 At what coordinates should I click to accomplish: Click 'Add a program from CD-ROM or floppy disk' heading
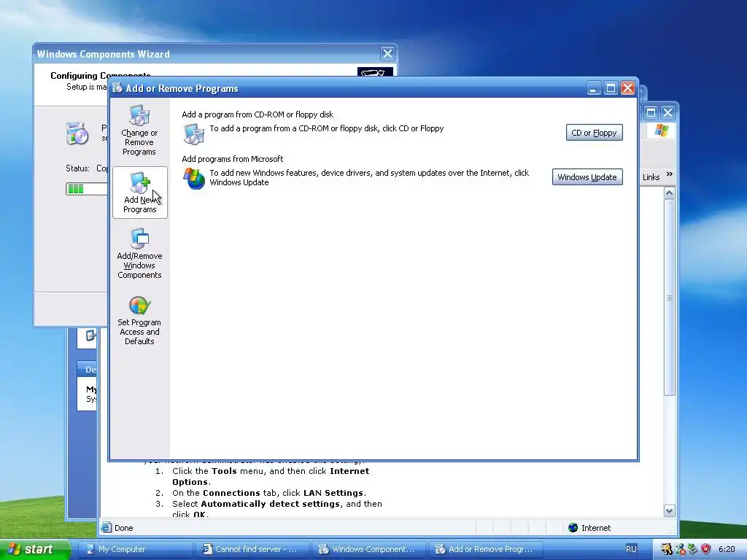click(258, 114)
